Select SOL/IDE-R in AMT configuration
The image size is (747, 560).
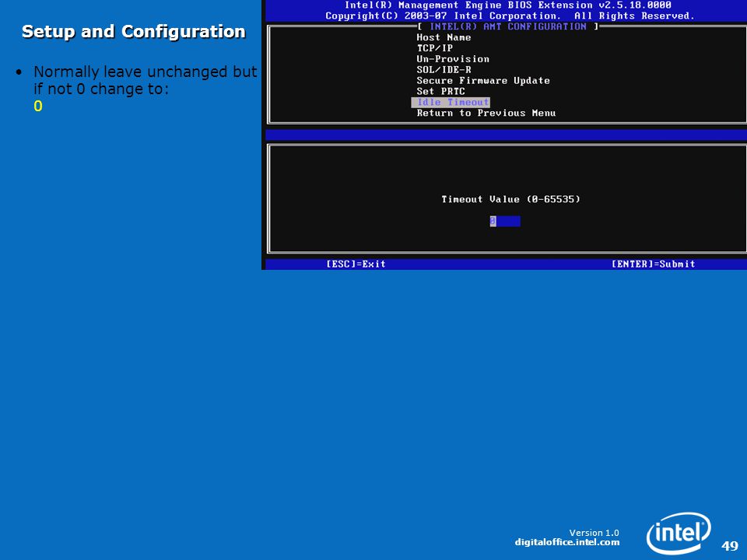(444, 69)
